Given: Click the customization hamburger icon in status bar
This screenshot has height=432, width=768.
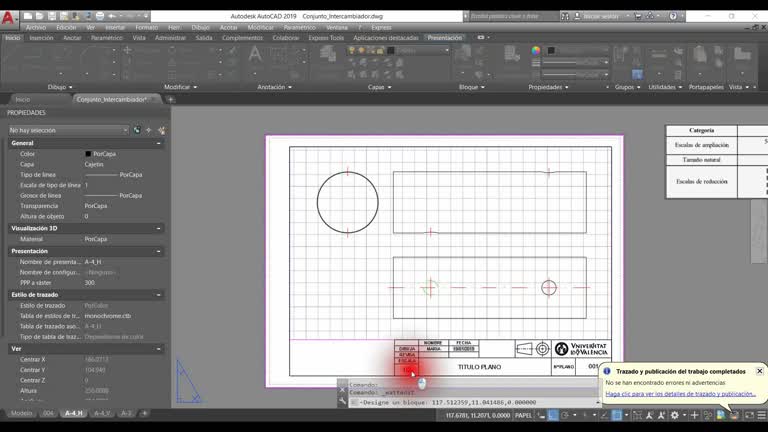Looking at the screenshot, I should point(762,415).
